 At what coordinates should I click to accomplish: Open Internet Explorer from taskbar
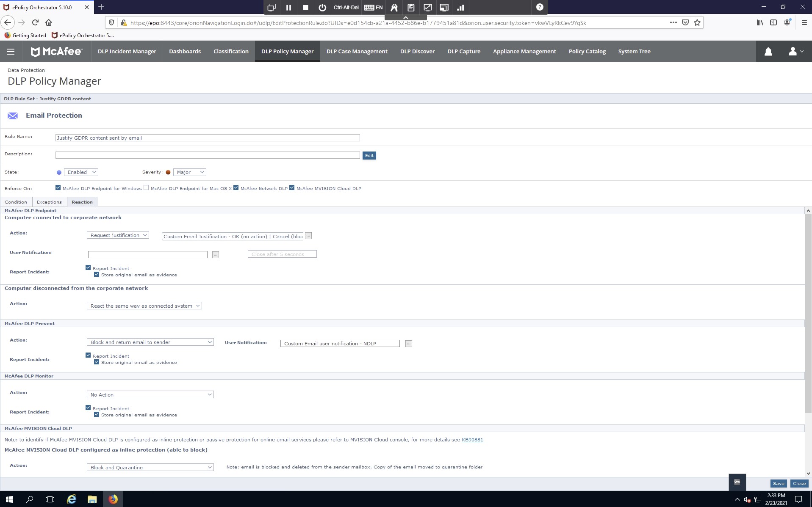pos(72,499)
